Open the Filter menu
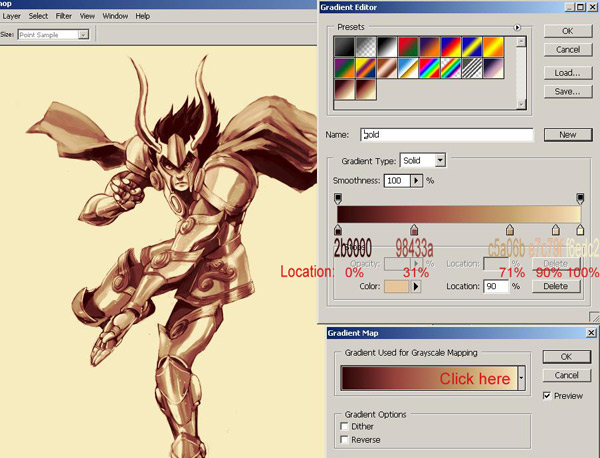Image resolution: width=600 pixels, height=458 pixels. pos(64,16)
